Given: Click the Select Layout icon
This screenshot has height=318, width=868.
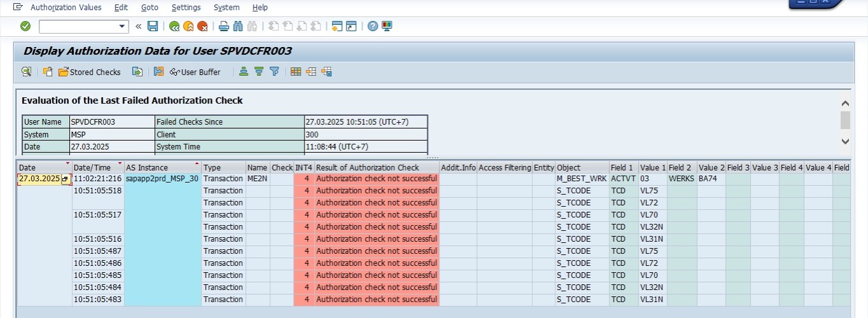Looking at the screenshot, I should coord(311,72).
